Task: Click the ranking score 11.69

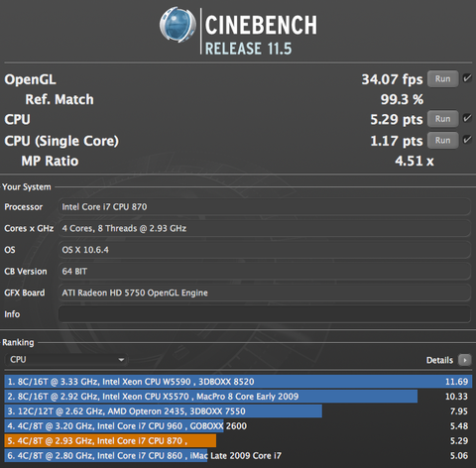Action: tap(456, 382)
